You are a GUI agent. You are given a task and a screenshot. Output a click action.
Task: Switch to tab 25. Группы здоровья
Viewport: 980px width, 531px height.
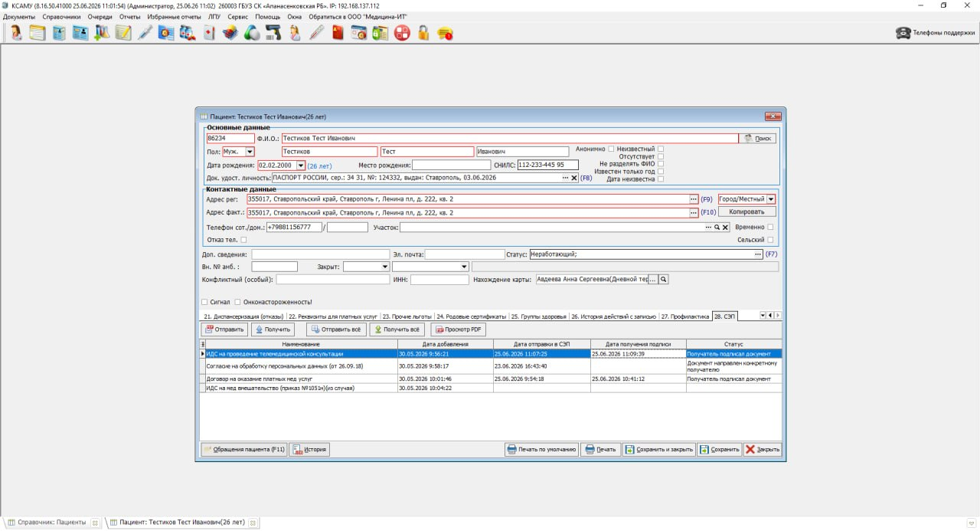click(x=539, y=316)
